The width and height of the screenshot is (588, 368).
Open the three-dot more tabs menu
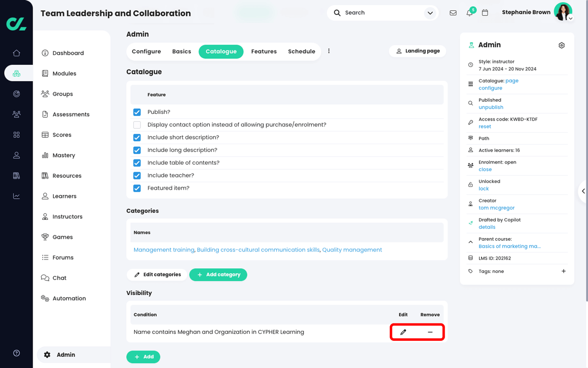[329, 51]
